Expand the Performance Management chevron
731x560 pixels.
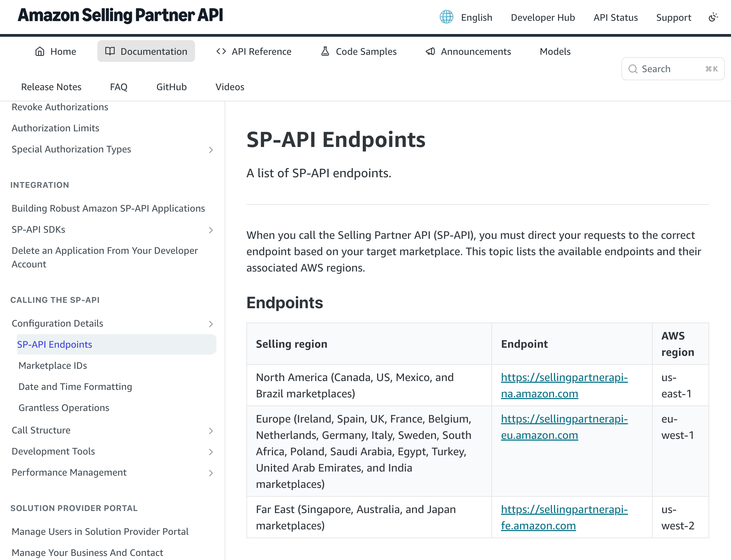[x=211, y=473]
